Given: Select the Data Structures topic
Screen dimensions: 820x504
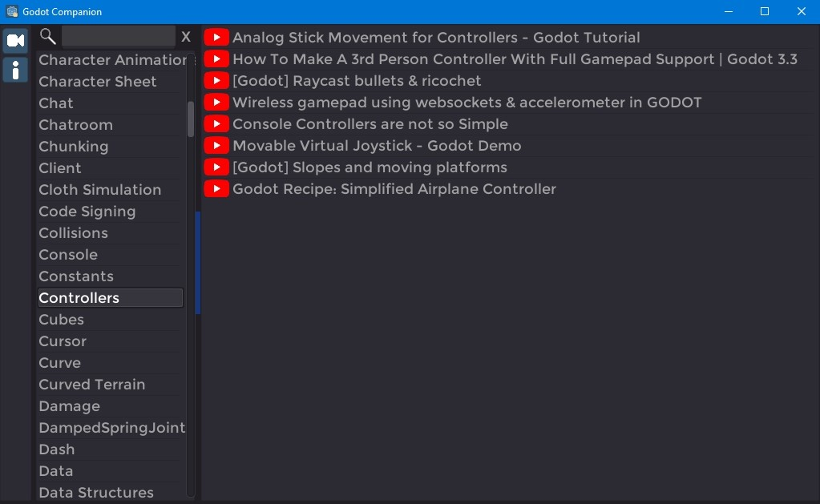Looking at the screenshot, I should tap(95, 492).
